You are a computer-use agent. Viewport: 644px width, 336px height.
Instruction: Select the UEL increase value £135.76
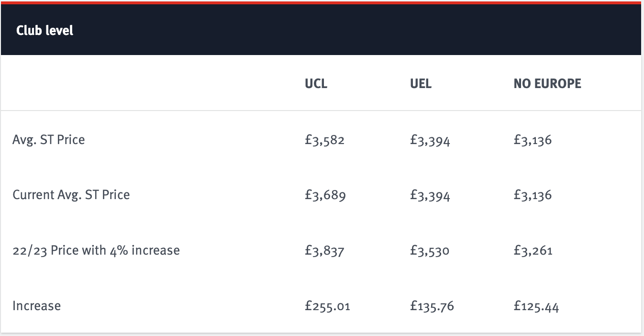point(432,306)
